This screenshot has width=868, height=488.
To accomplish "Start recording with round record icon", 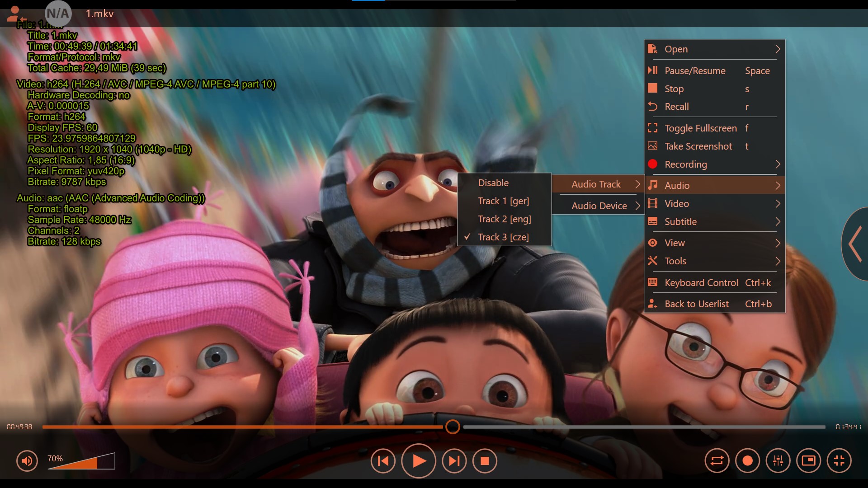I will (x=747, y=460).
